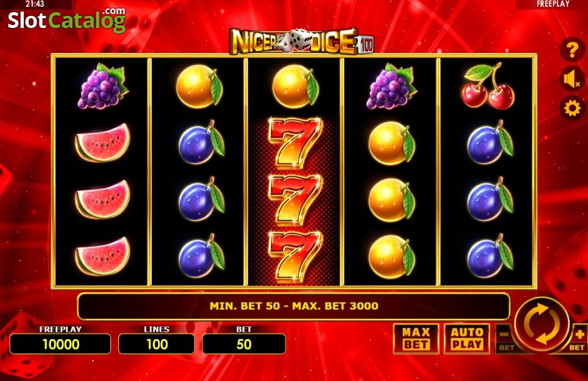The height and width of the screenshot is (381, 588).
Task: Click the FREEPLAY balance showing 10000
Action: pos(60,344)
